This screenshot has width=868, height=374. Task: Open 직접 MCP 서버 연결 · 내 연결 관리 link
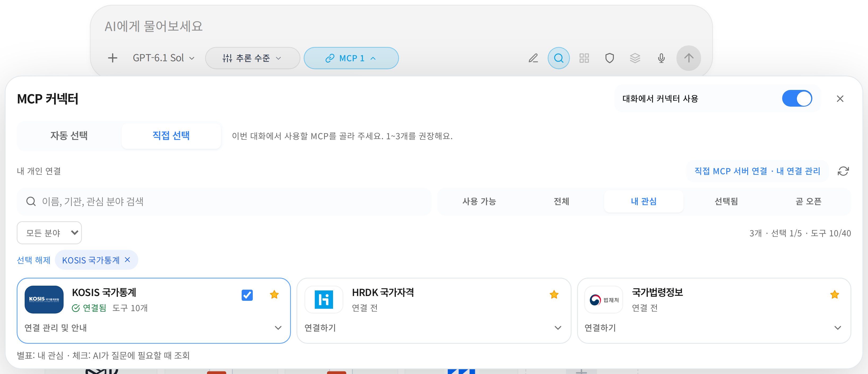[x=757, y=171]
